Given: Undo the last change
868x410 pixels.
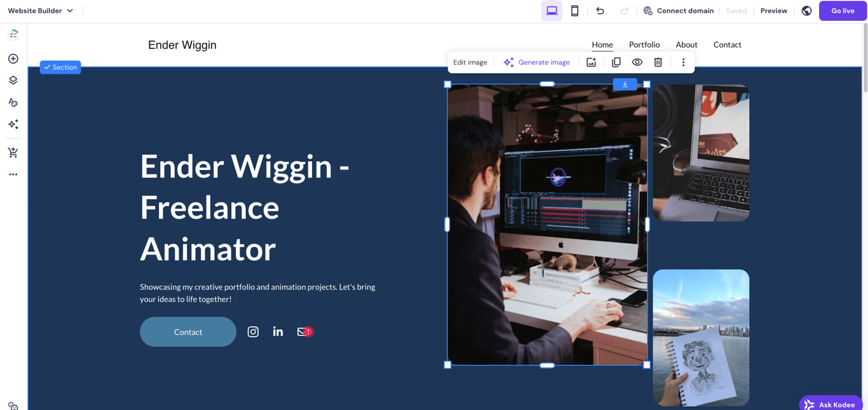Looking at the screenshot, I should point(600,11).
